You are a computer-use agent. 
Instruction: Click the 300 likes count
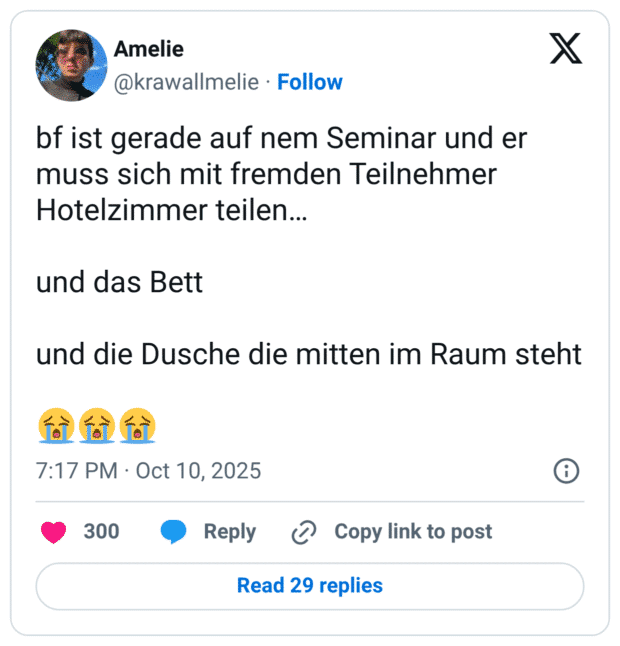pyautogui.click(x=101, y=532)
